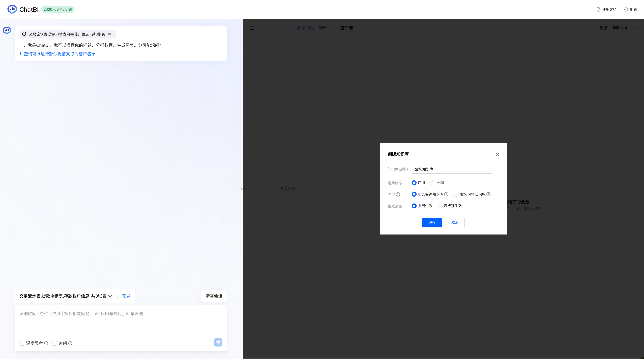
Task: Click info icon beside 业务习惯知识库
Action: click(488, 194)
